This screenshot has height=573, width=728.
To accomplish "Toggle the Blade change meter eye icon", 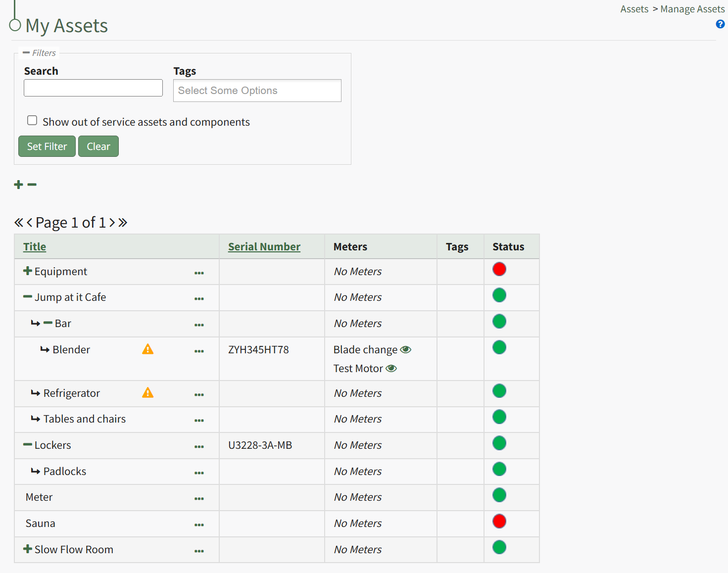I will pyautogui.click(x=405, y=350).
